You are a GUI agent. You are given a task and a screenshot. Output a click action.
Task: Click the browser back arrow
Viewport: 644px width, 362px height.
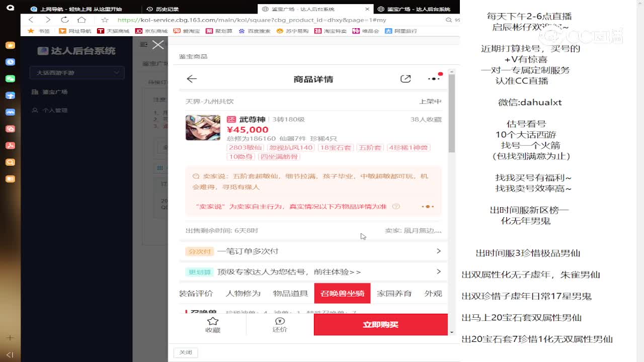(x=31, y=20)
